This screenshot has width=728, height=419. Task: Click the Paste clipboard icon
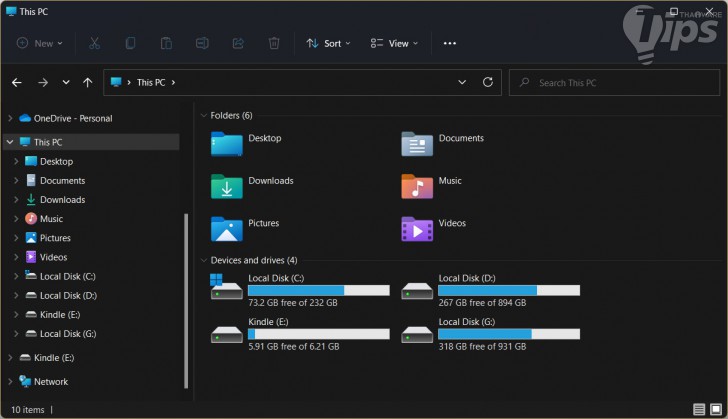pos(166,43)
